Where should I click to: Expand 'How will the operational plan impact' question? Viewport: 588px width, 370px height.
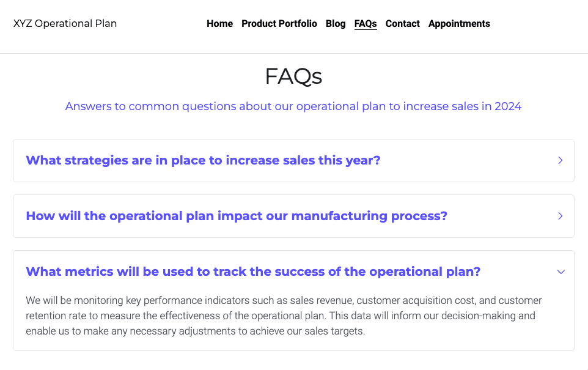[x=237, y=216]
